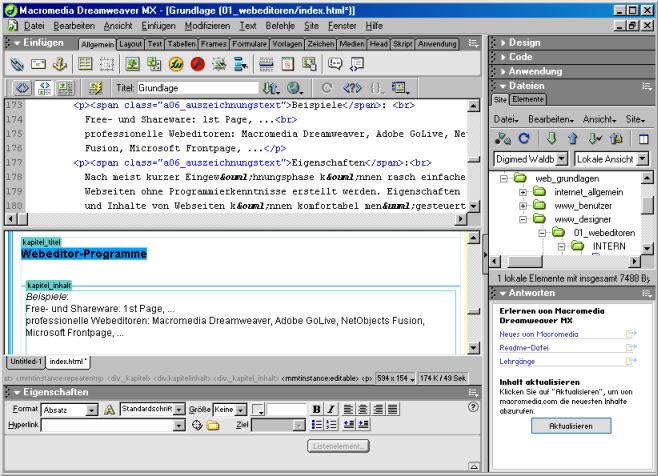Screen dimensions: 658x476
Task: Open the Datei menu
Action: [x=34, y=26]
